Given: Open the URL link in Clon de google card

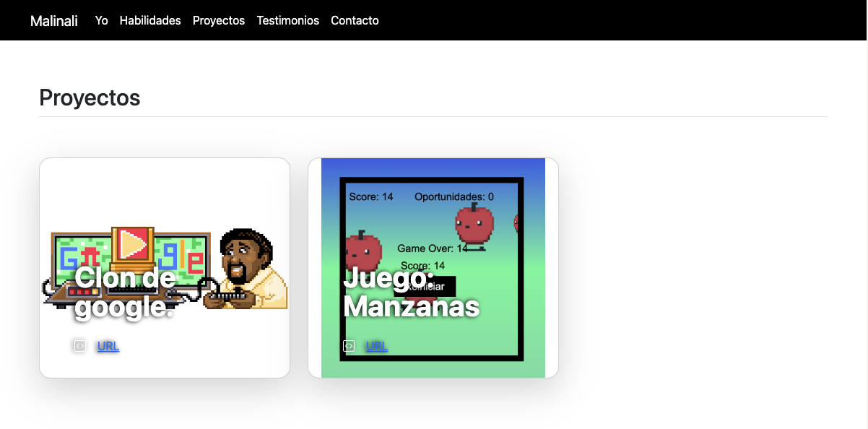Looking at the screenshot, I should [108, 346].
